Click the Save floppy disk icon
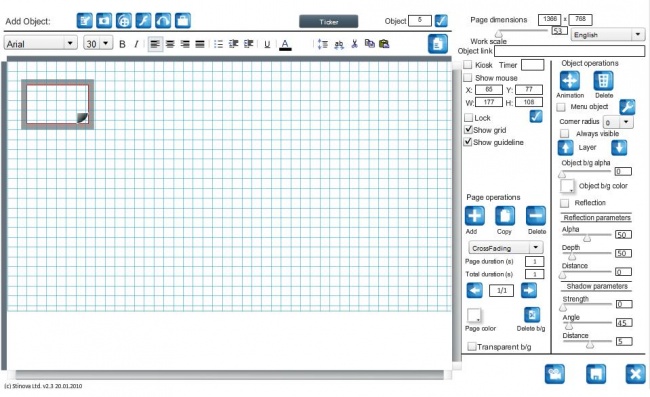 click(x=596, y=374)
